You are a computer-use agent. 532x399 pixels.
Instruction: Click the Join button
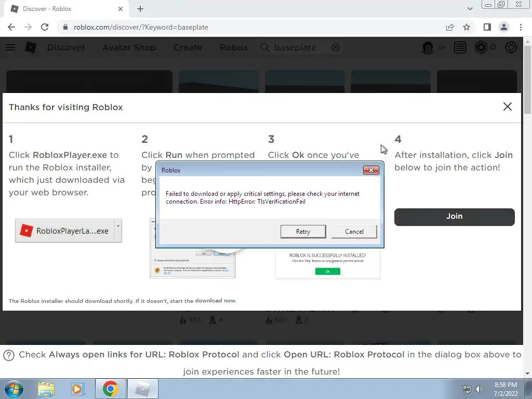click(x=454, y=217)
